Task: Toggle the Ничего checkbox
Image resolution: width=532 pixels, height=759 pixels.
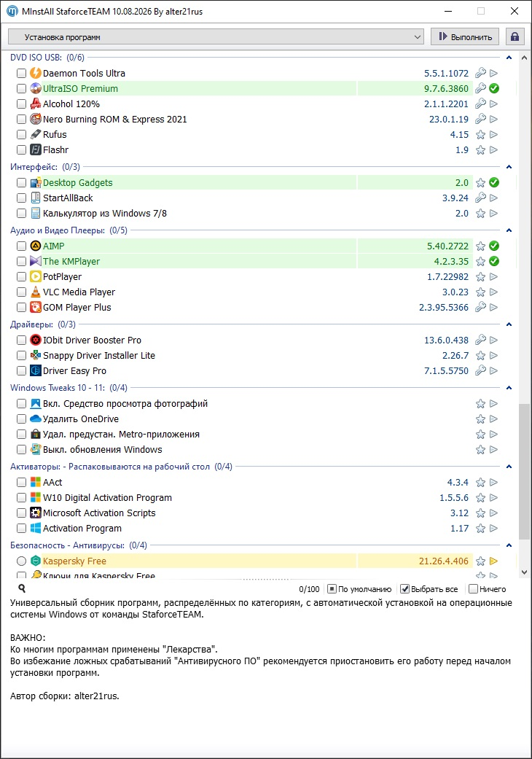Action: click(x=474, y=589)
